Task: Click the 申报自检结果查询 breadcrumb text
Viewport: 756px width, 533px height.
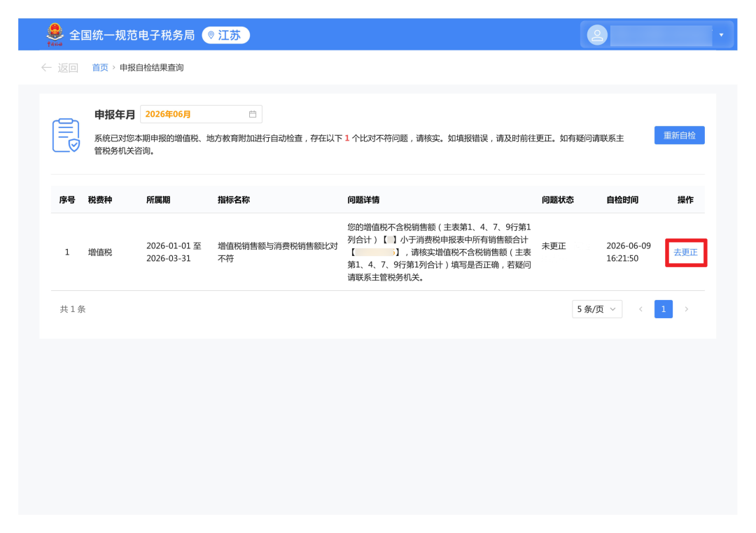Action: (152, 67)
